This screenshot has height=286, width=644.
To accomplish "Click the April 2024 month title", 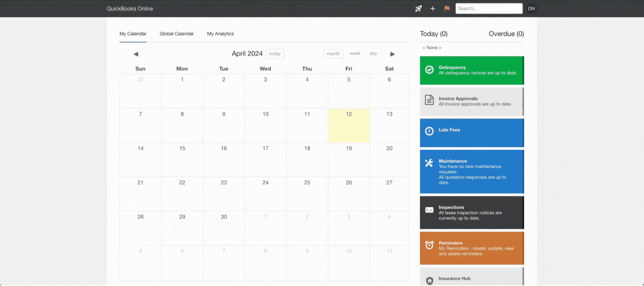I will (x=247, y=54).
